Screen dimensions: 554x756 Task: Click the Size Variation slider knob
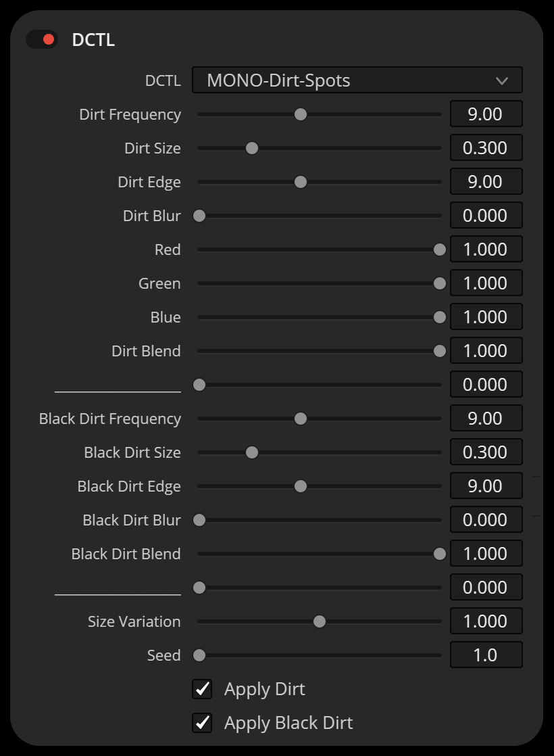tap(320, 621)
